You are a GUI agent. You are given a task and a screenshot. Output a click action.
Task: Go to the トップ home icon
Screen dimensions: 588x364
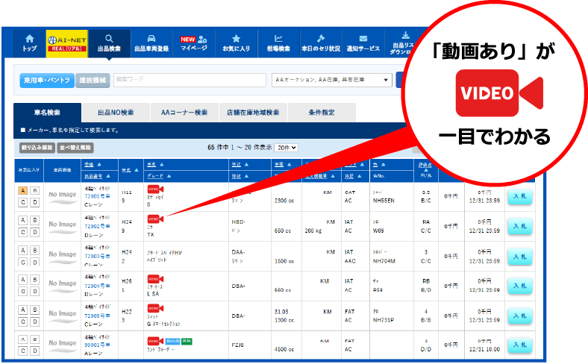pos(29,43)
